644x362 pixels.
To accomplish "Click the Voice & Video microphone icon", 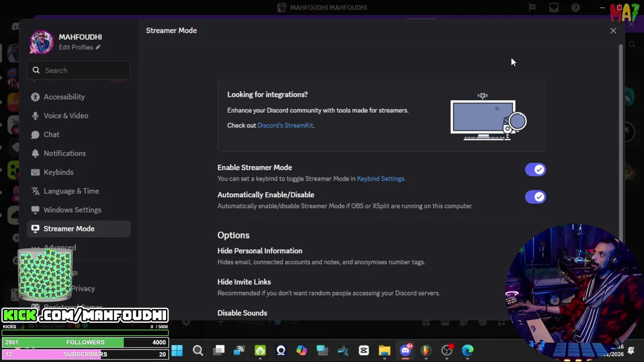I will pyautogui.click(x=35, y=116).
